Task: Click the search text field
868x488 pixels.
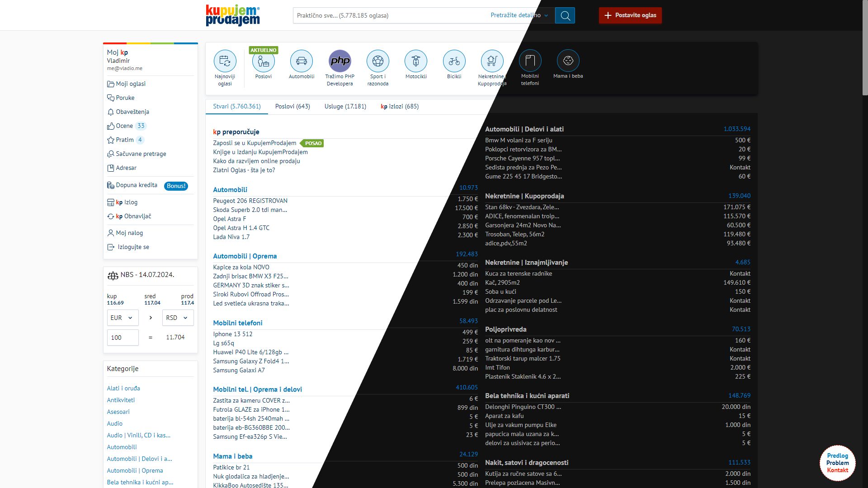Action: pyautogui.click(x=391, y=15)
